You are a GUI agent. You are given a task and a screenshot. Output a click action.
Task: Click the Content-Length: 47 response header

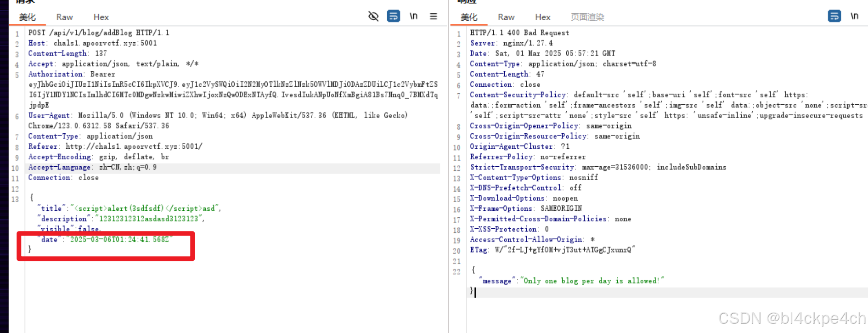tap(507, 74)
